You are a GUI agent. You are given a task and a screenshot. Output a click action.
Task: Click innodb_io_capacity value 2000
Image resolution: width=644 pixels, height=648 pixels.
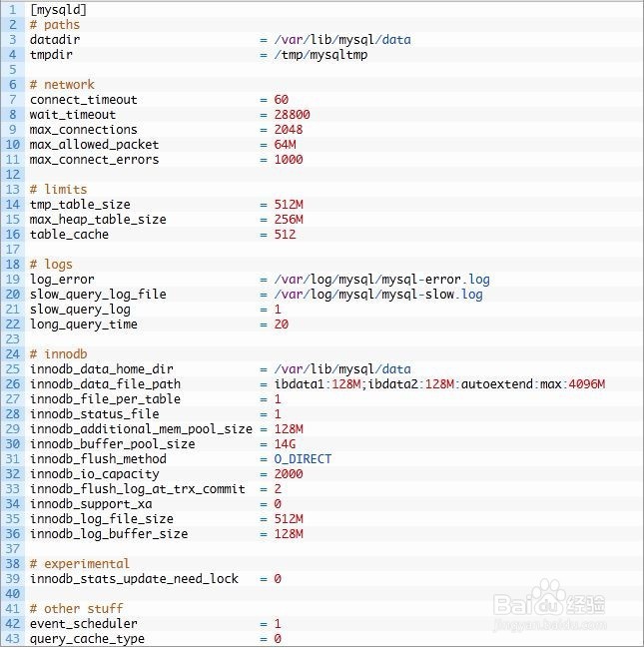(289, 473)
